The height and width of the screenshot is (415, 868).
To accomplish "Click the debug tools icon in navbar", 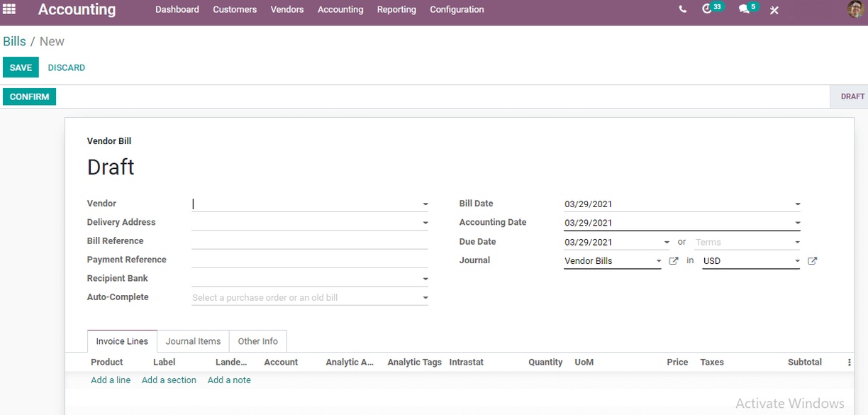I will (774, 10).
